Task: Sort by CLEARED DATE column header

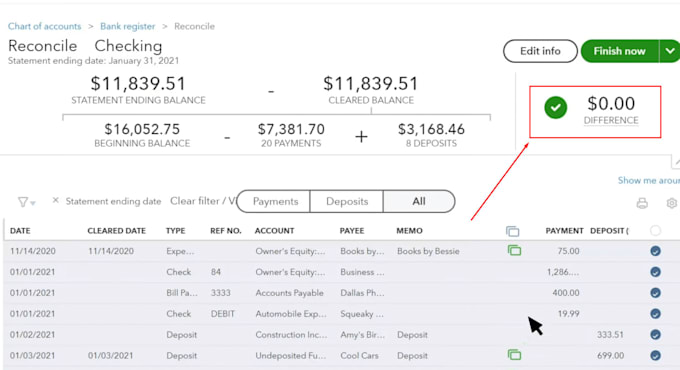Action: tap(117, 231)
